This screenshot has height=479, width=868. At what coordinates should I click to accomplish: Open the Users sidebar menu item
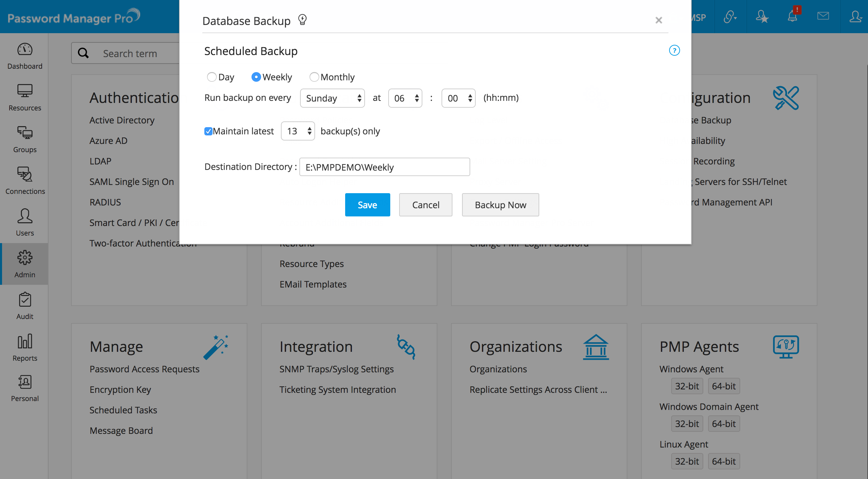click(x=25, y=223)
